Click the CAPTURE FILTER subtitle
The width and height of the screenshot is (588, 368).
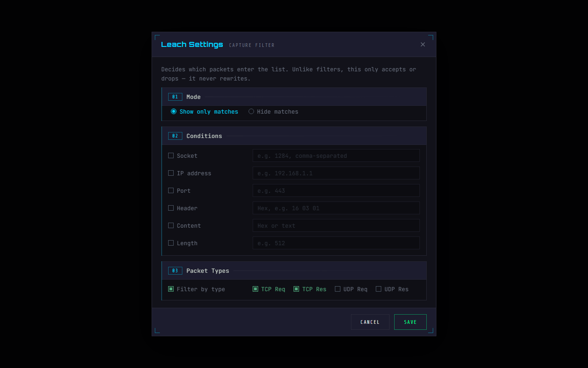click(x=252, y=45)
